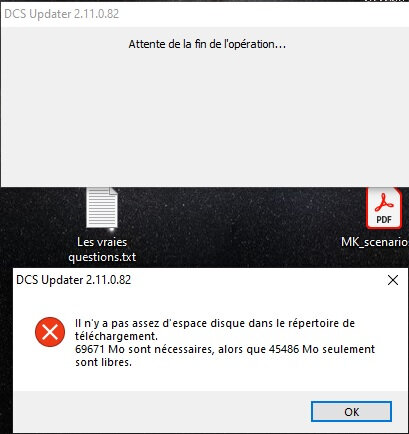Select the Les vraies questions text file icon

click(102, 208)
